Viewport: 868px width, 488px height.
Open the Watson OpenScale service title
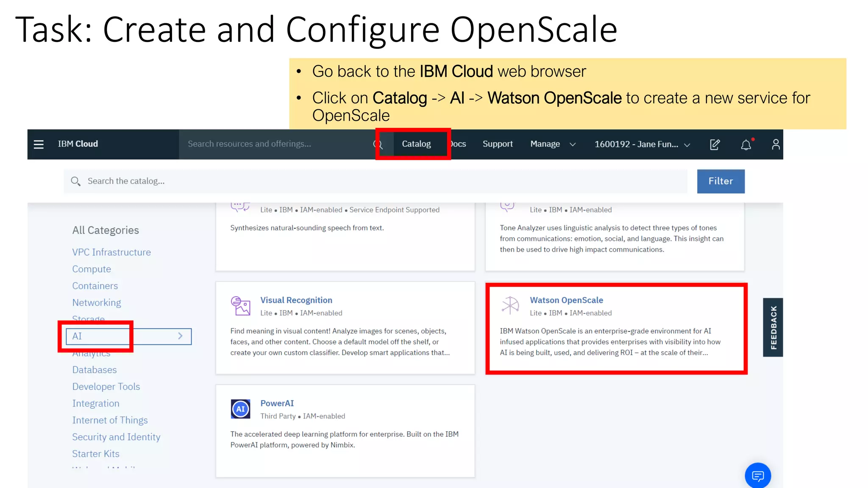[x=566, y=300]
